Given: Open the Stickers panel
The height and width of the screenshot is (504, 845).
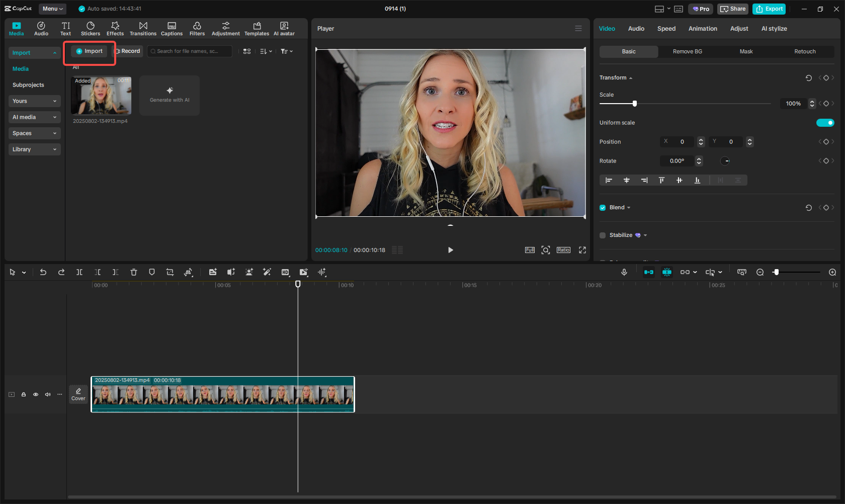Looking at the screenshot, I should point(91,28).
